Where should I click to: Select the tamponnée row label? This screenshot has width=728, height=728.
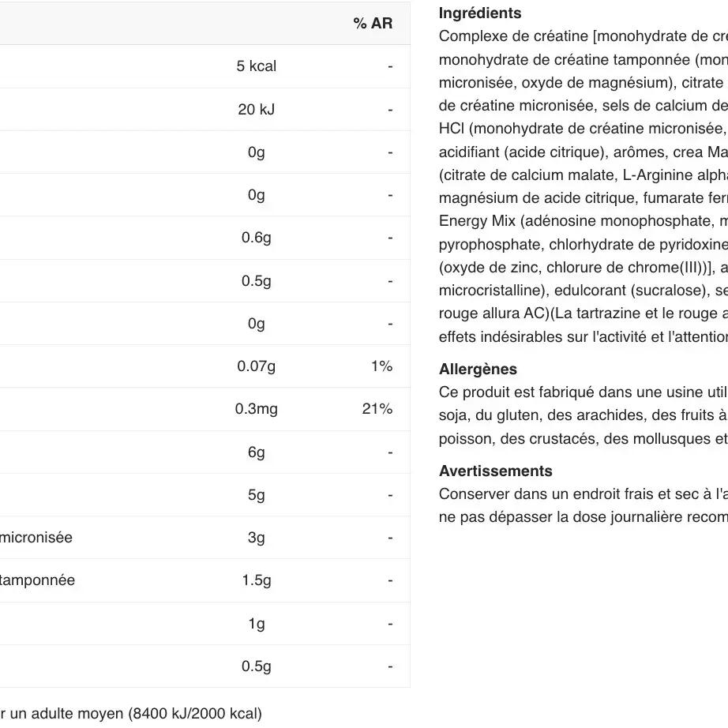pyautogui.click(x=37, y=580)
